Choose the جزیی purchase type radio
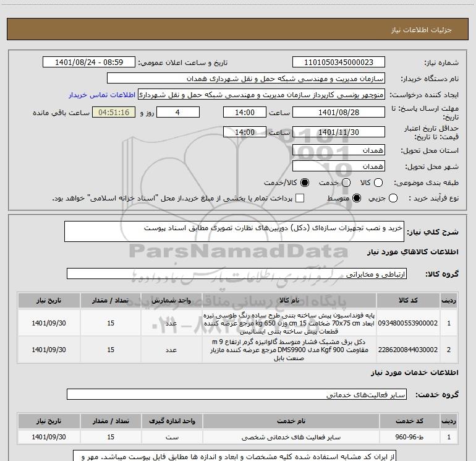The height and width of the screenshot is (461, 476). 393,198
